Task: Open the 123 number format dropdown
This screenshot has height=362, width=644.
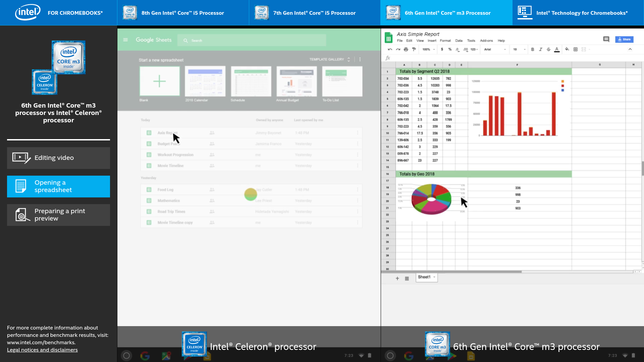Action: (474, 49)
